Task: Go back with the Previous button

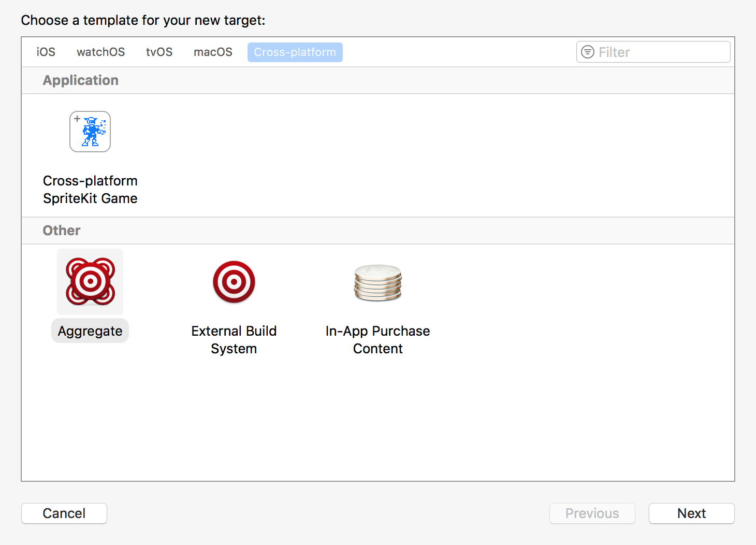Action: 592,513
